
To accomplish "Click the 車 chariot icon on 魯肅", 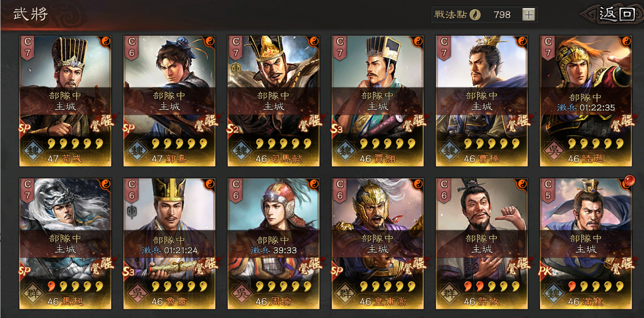I will (131, 211).
